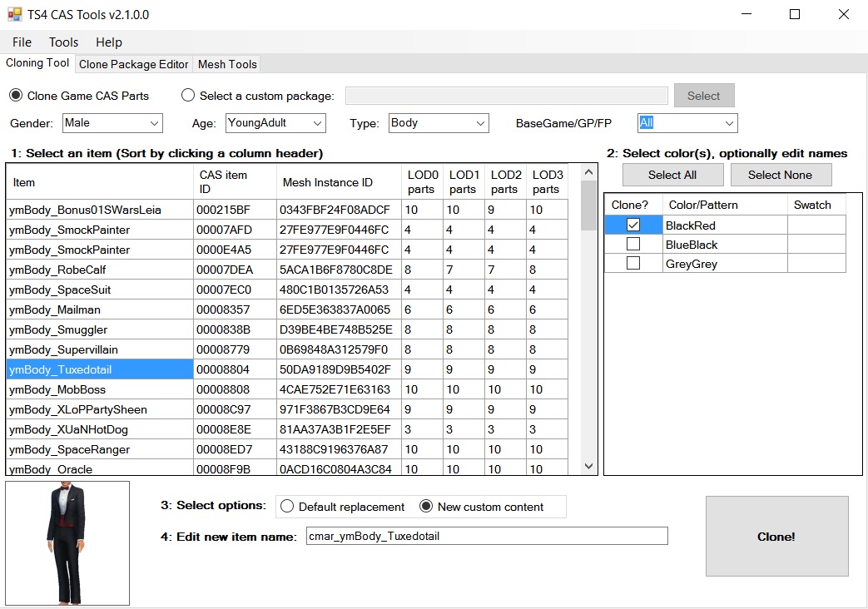Select the Default replacement radio option
Viewport: 868px width, 609px height.
pos(288,507)
